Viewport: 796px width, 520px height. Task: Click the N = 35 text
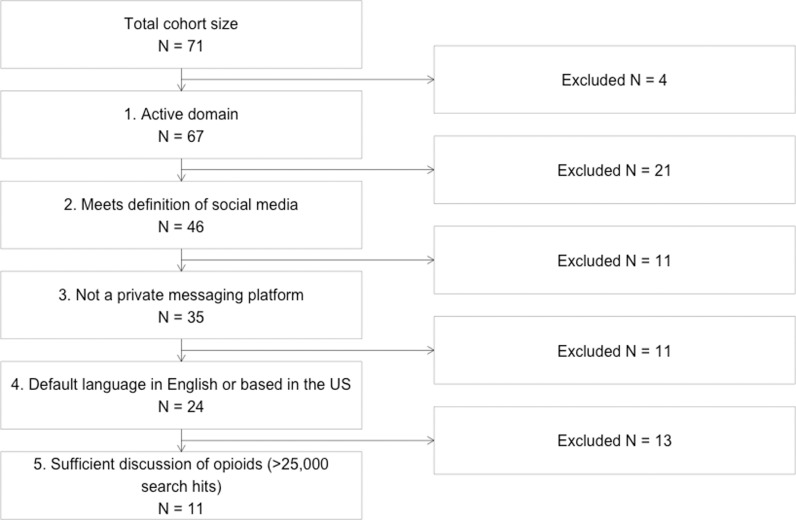[x=181, y=317]
